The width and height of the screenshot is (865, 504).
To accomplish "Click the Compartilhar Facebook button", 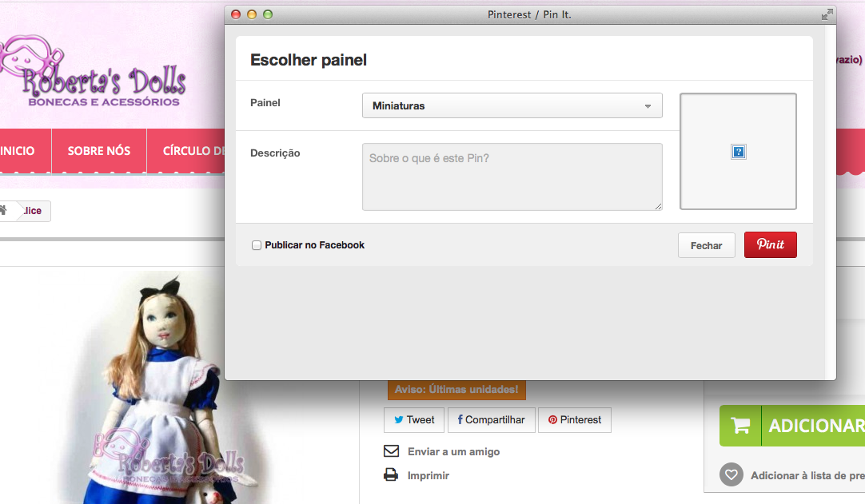I will (x=491, y=419).
